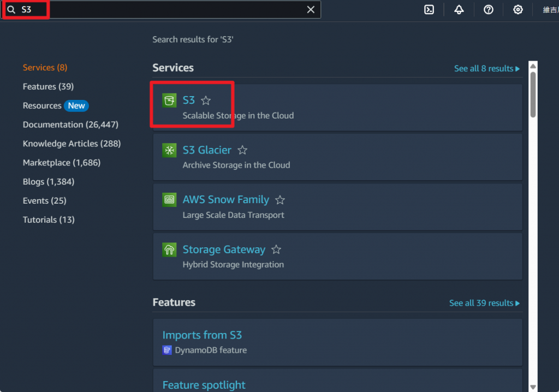Screen dimensions: 559x392
Task: Select Features (39) category
Action: [48, 87]
